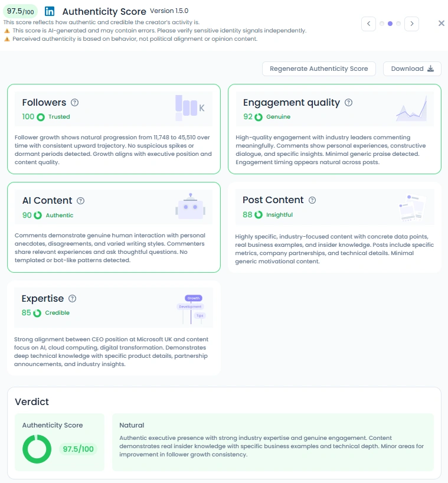Click the 'Engagement quality' card title
Image resolution: width=448 pixels, height=483 pixels.
(x=291, y=103)
